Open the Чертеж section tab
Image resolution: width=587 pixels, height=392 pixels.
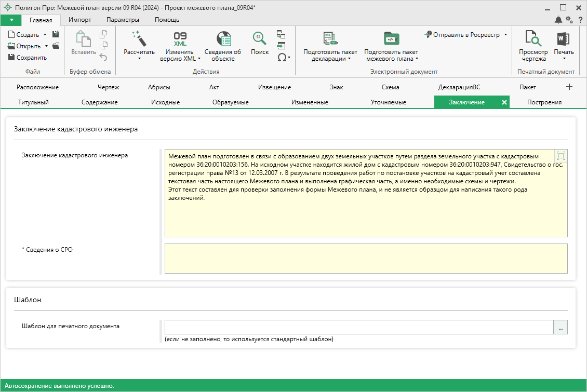[108, 87]
